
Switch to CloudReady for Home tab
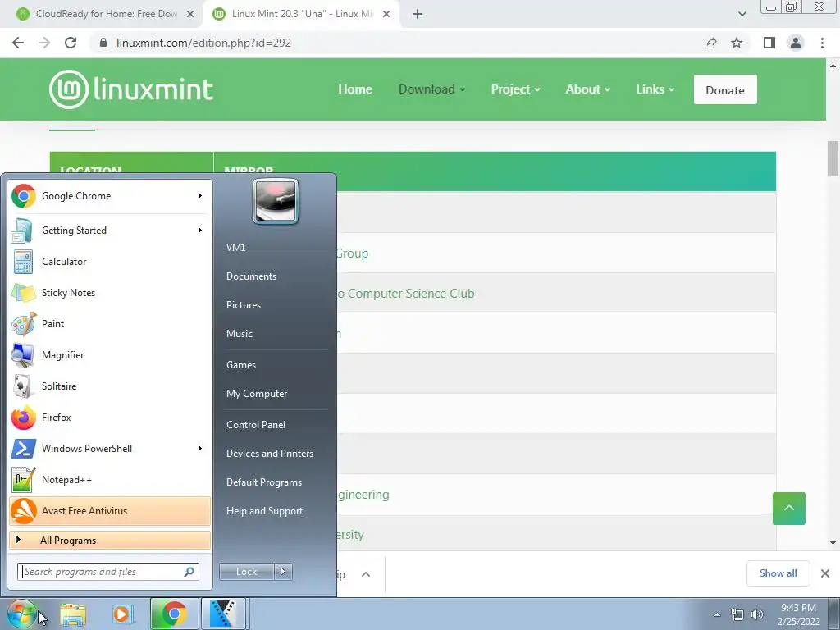106,14
